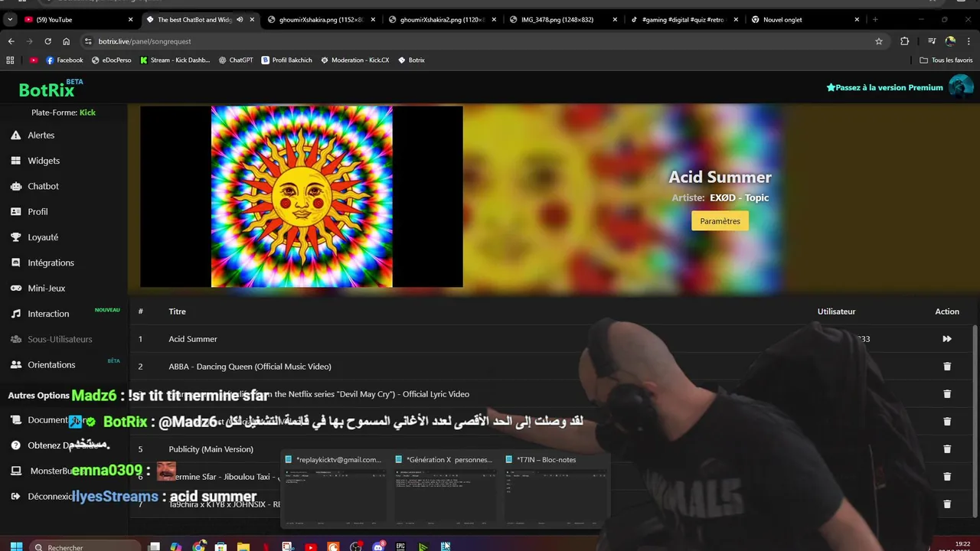Screen dimensions: 980x551
Task: Open a new Chrome tab
Action: tap(875, 20)
